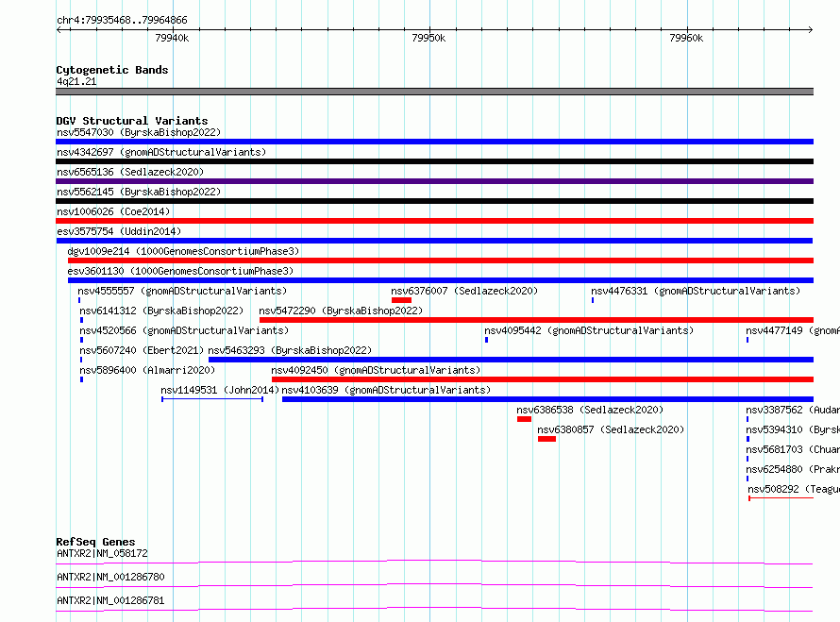Viewport: 840px width, 622px height.
Task: Click nsv3387562 variant label
Action: (x=793, y=410)
